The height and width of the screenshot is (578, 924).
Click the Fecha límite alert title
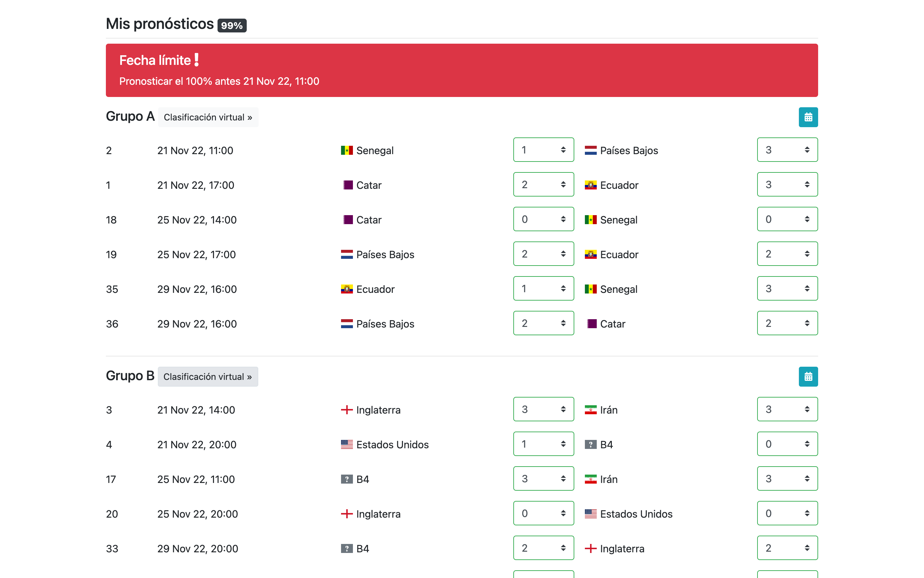pos(155,60)
